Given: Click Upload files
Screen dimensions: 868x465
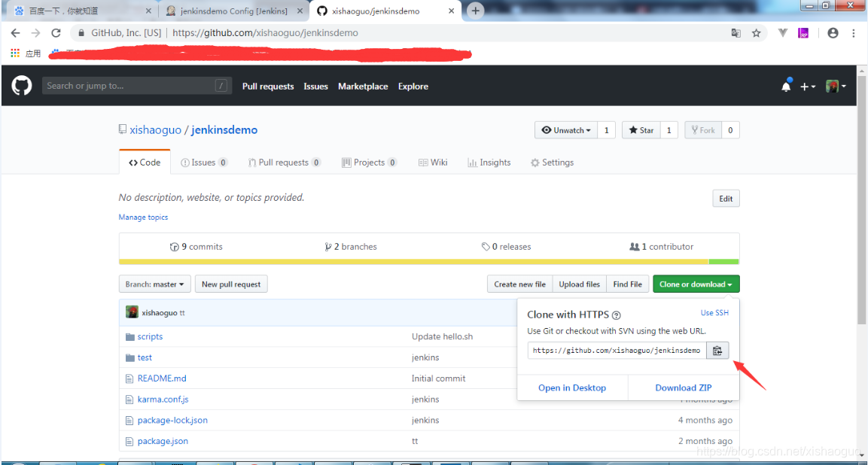Looking at the screenshot, I should pos(580,284).
